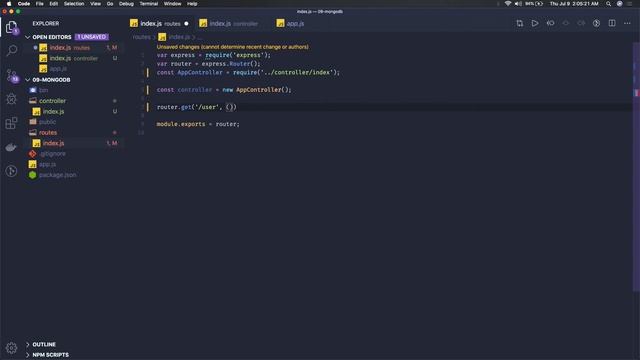The height and width of the screenshot is (360, 640).
Task: Open the View menu
Action: [x=96, y=4]
